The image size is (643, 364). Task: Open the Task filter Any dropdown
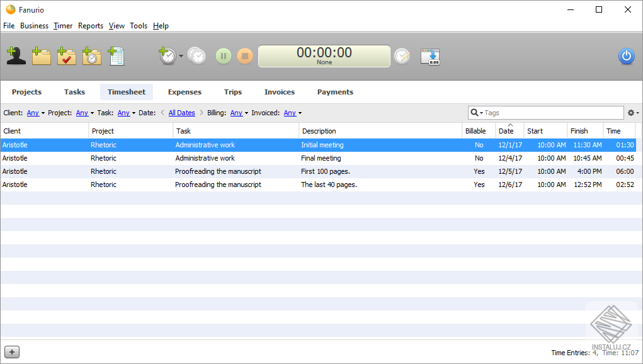(127, 113)
